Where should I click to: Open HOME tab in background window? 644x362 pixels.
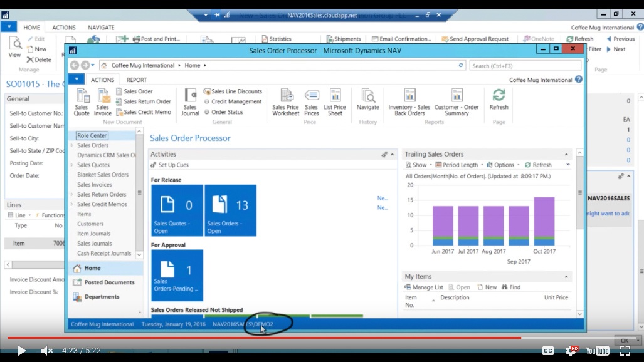31,28
